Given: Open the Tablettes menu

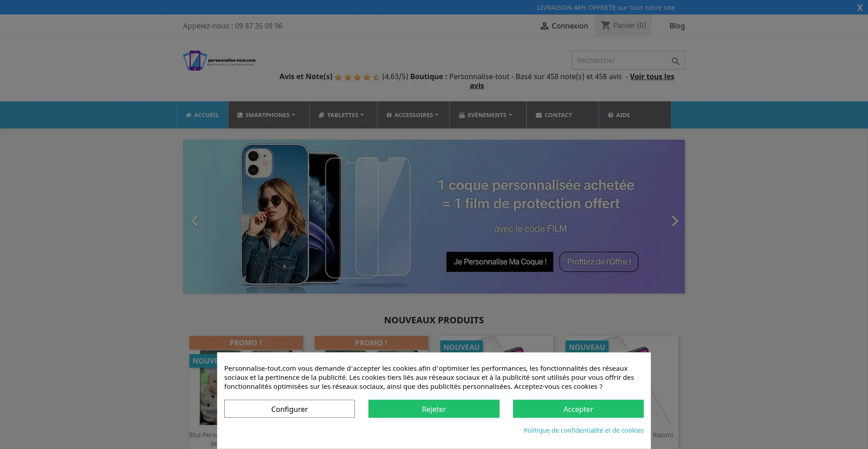Looking at the screenshot, I should point(343,115).
